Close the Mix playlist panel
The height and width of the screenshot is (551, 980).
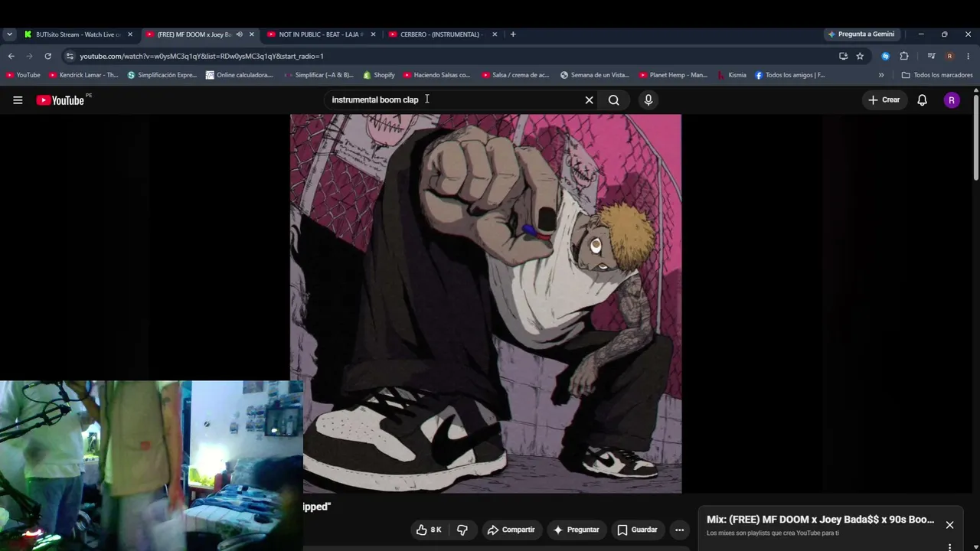tap(949, 525)
